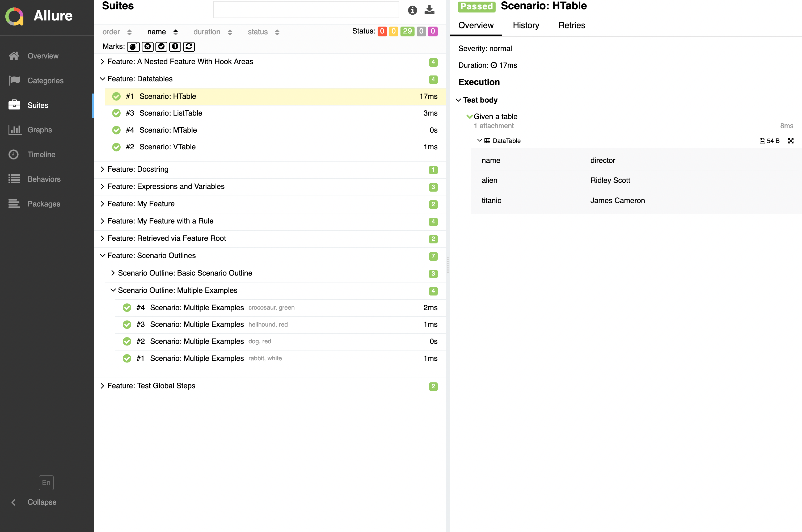
Task: Select the Suites briefcase icon
Action: [x=14, y=105]
